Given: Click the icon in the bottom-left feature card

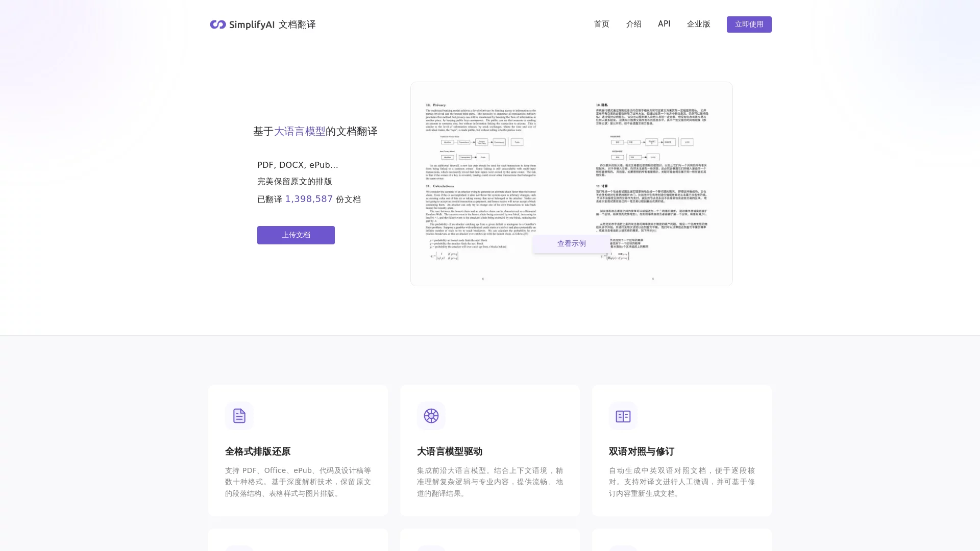Looking at the screenshot, I should click(x=239, y=548).
